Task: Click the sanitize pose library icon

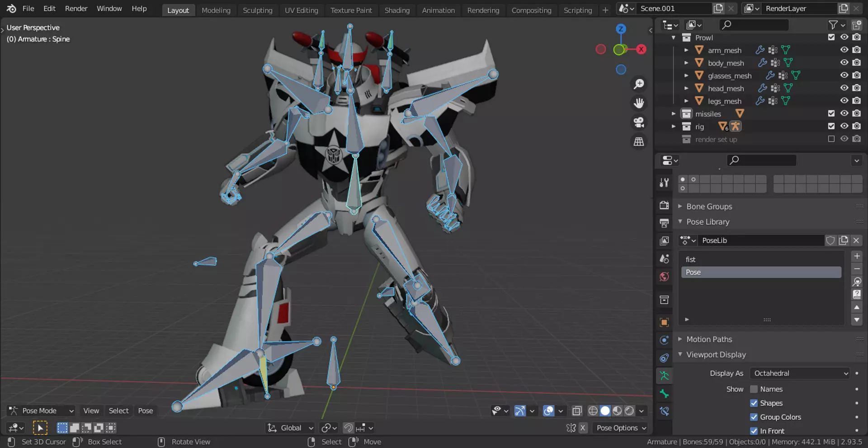Action: pyautogui.click(x=857, y=294)
